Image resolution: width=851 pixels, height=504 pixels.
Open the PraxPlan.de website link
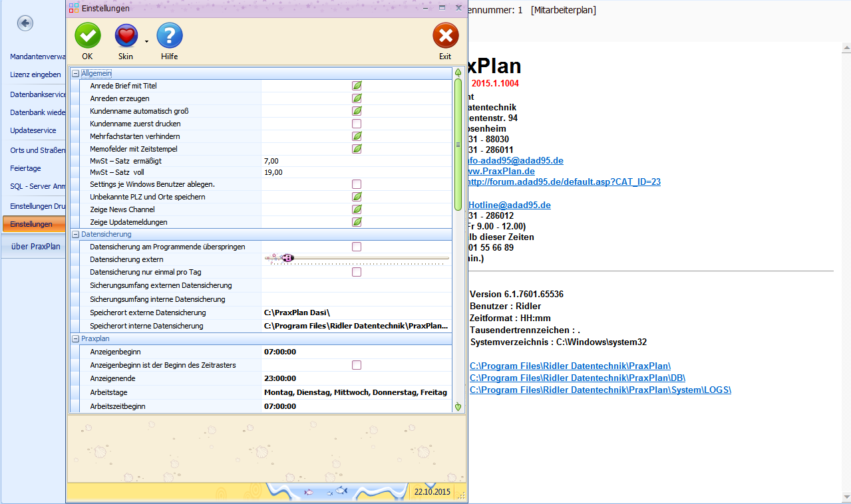pyautogui.click(x=502, y=171)
